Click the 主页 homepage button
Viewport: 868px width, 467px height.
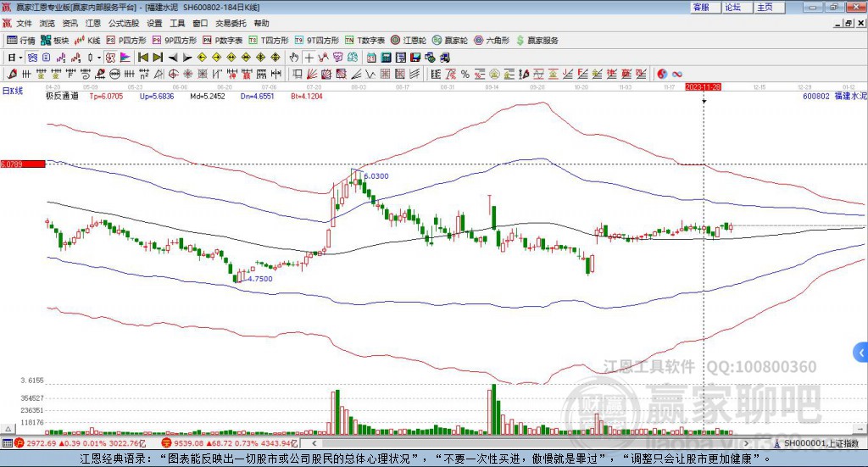click(x=770, y=7)
